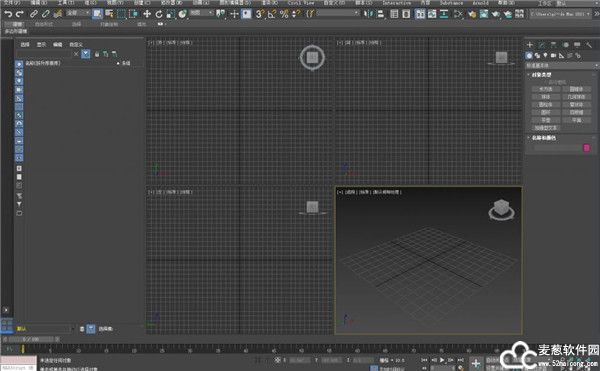Open the Standard Primitives dropdown in Create panel
The width and height of the screenshot is (600, 371).
(561, 66)
